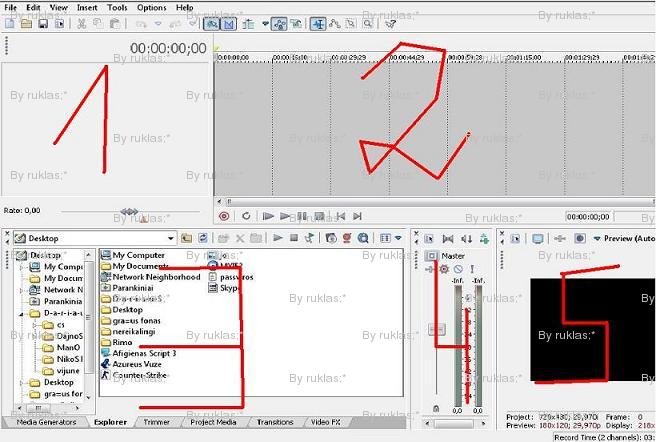Image resolution: width=656 pixels, height=442 pixels.
Task: Click the Up One Level folder icon
Action: 187,239
